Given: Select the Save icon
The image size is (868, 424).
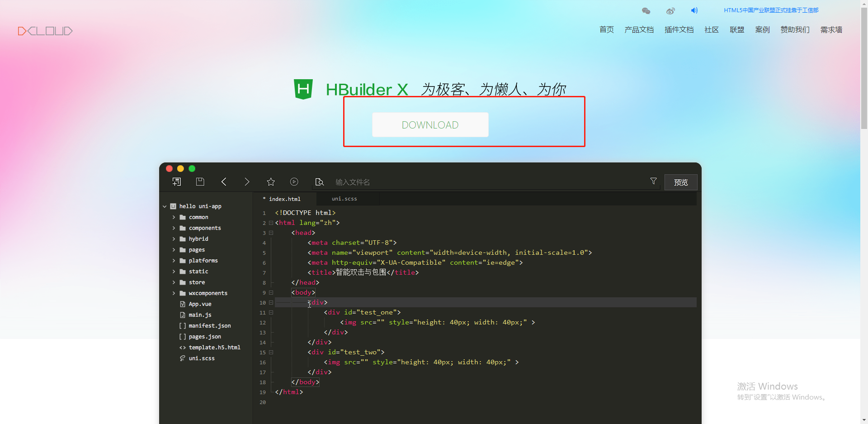Looking at the screenshot, I should (200, 181).
